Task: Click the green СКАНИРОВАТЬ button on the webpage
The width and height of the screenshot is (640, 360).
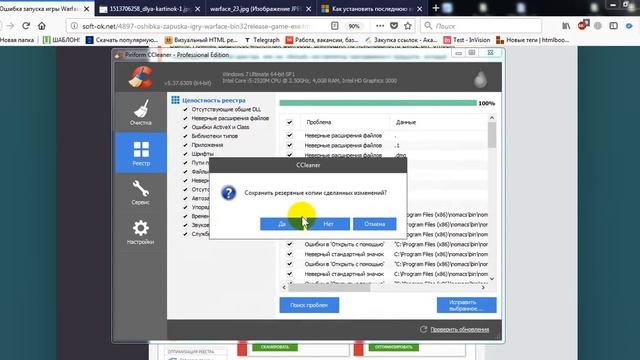Action: click(275, 347)
